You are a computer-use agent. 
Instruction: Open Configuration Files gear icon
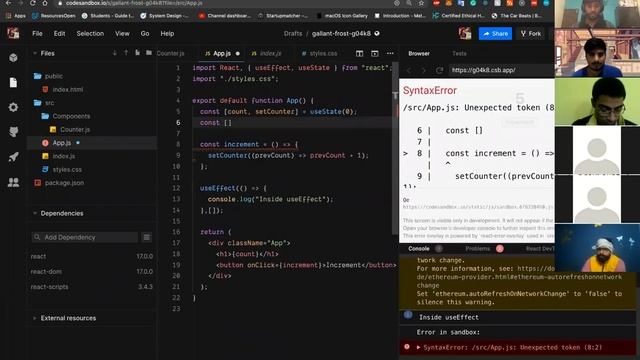click(x=13, y=107)
